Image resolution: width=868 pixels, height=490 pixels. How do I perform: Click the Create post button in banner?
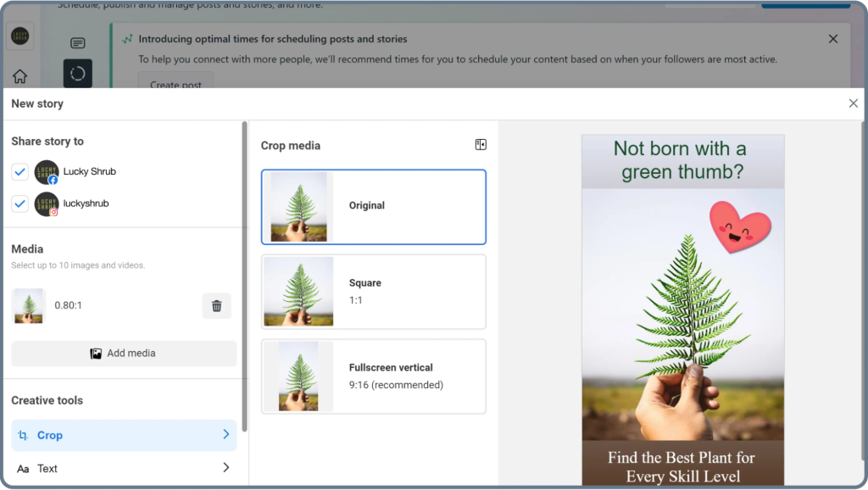coord(175,82)
